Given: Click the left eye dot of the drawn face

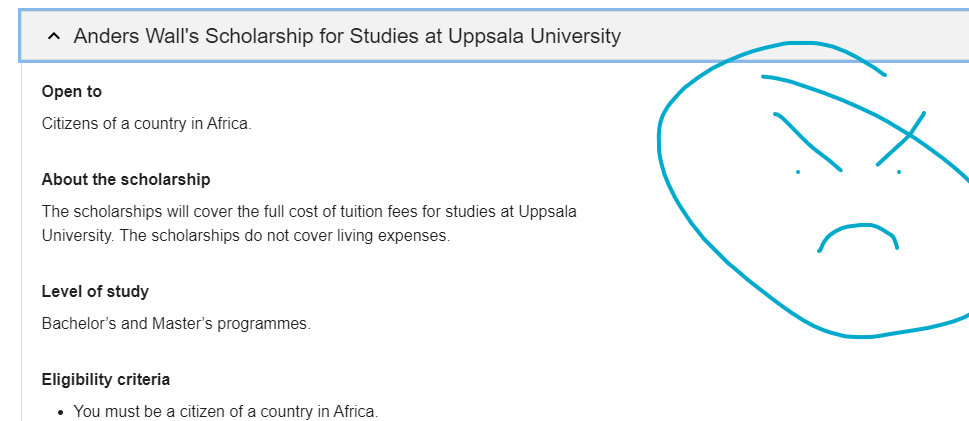Looking at the screenshot, I should (798, 171).
